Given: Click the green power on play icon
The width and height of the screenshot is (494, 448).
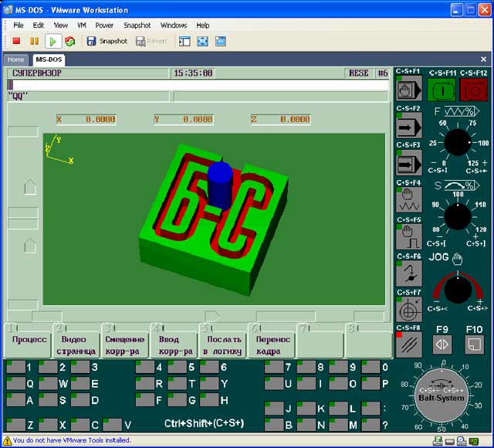Looking at the screenshot, I should coord(53,41).
